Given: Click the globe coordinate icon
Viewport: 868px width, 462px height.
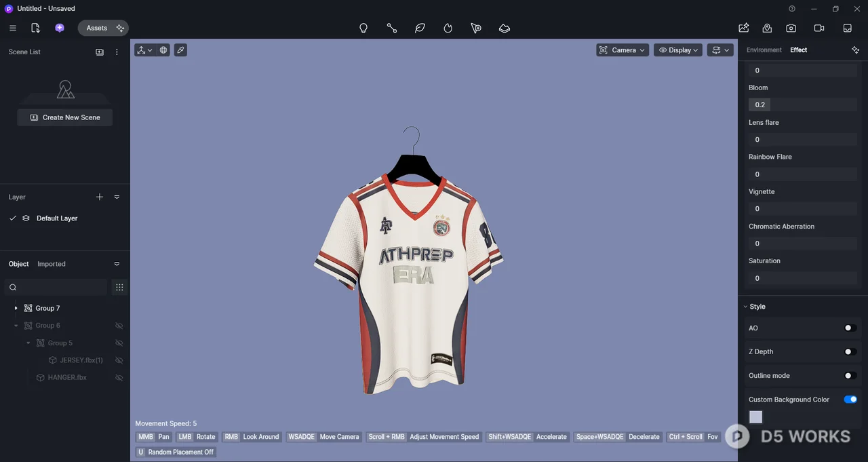Looking at the screenshot, I should click(x=163, y=50).
